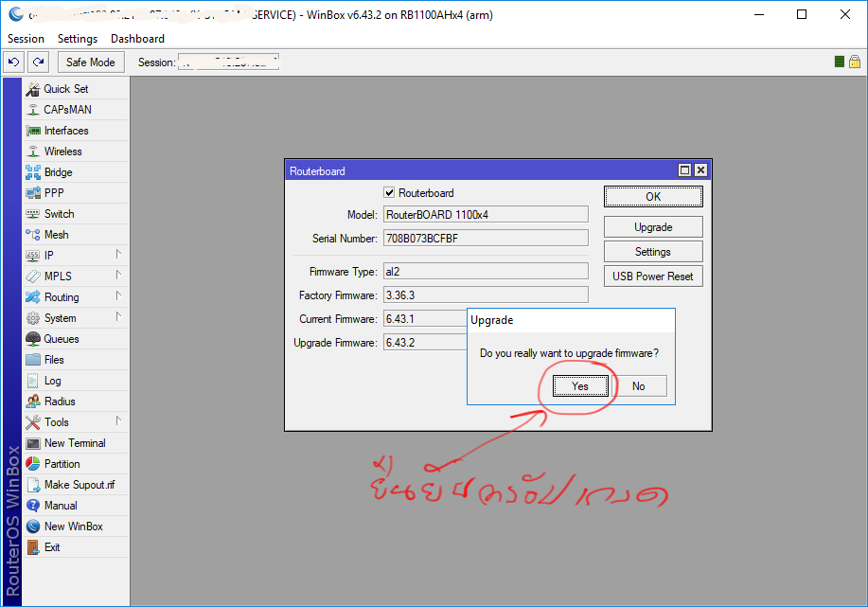Open the Session menu
Viewport: 868px width, 607px height.
[x=26, y=39]
